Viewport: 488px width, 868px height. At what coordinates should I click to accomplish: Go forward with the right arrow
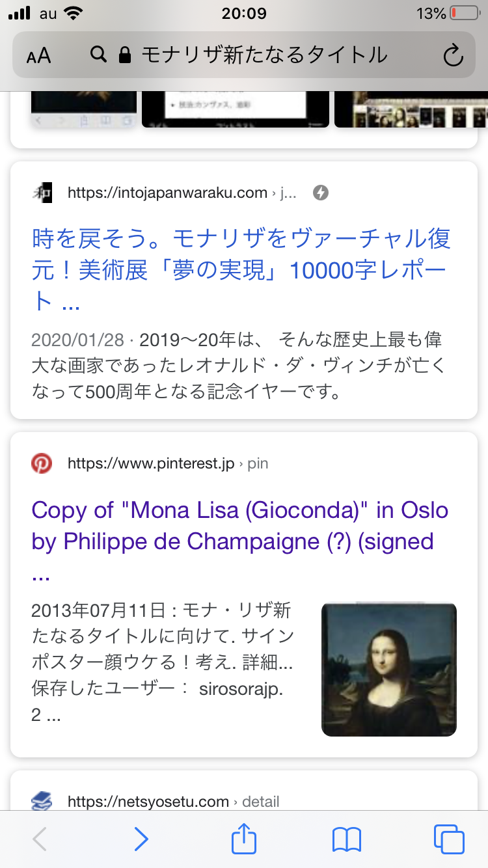tap(141, 839)
